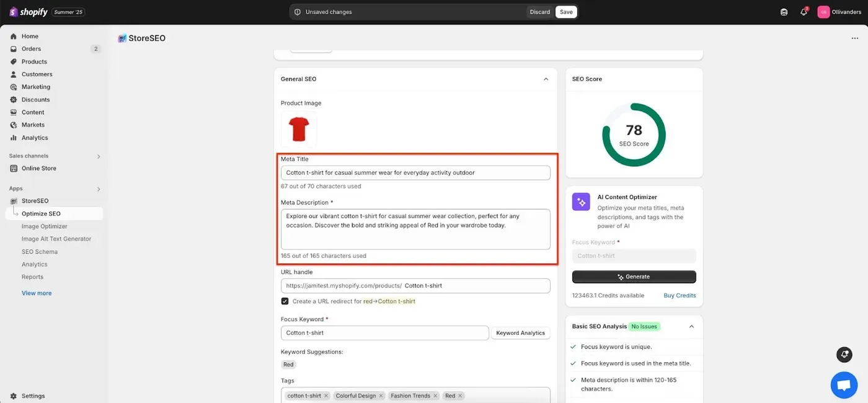Screen dimensions: 868x403
Task: Click the Generate button
Action: click(x=634, y=277)
